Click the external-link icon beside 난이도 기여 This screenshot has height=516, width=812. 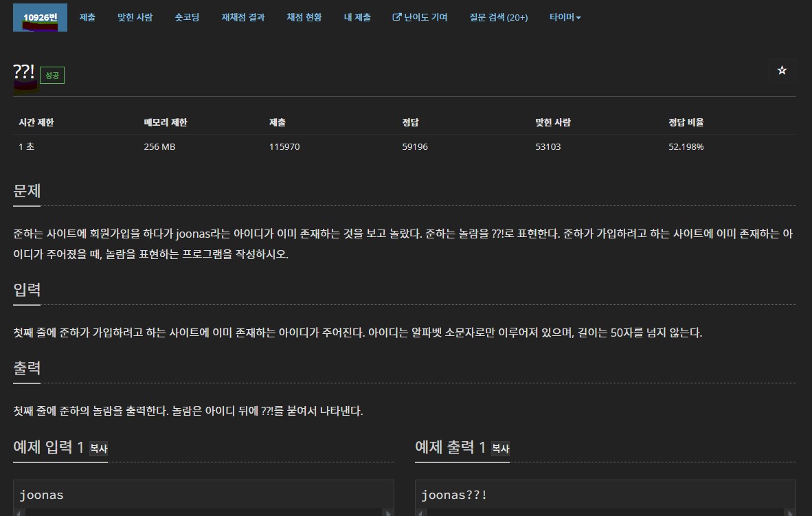click(396, 17)
